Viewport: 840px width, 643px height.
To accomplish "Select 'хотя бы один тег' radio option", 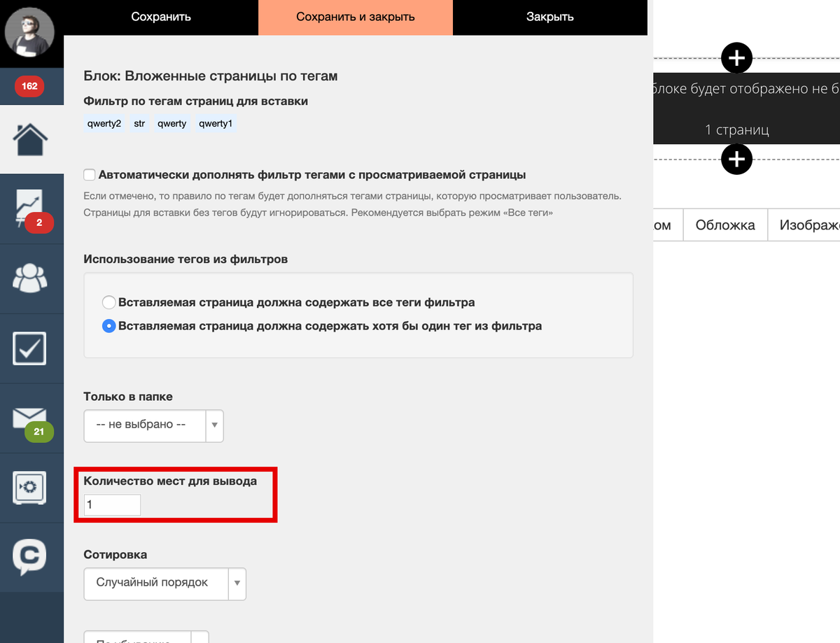I will click(108, 326).
